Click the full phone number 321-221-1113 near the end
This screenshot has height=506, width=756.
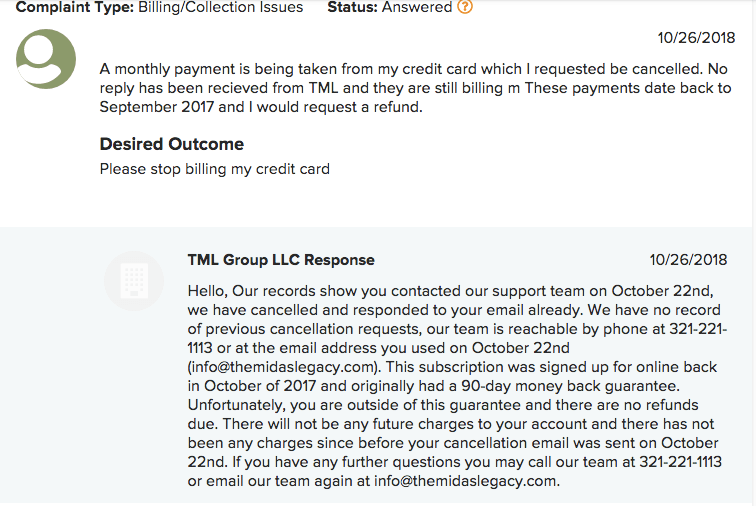[x=680, y=462]
